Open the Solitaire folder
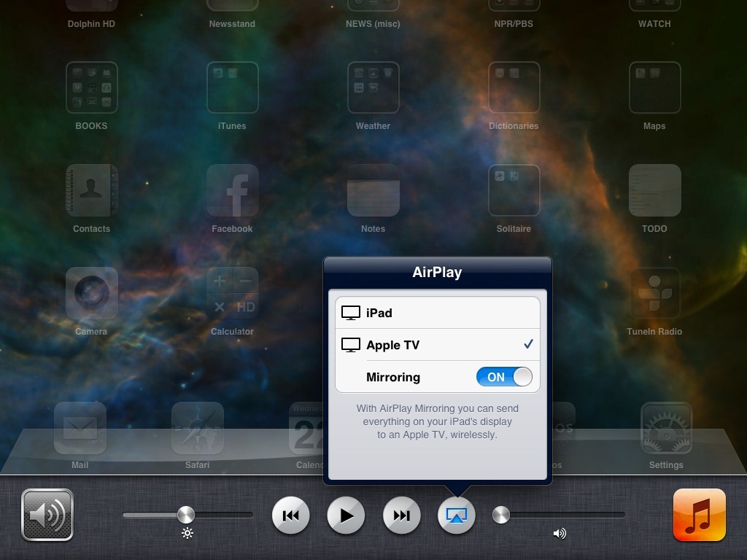Image resolution: width=747 pixels, height=560 pixels. coord(514,190)
